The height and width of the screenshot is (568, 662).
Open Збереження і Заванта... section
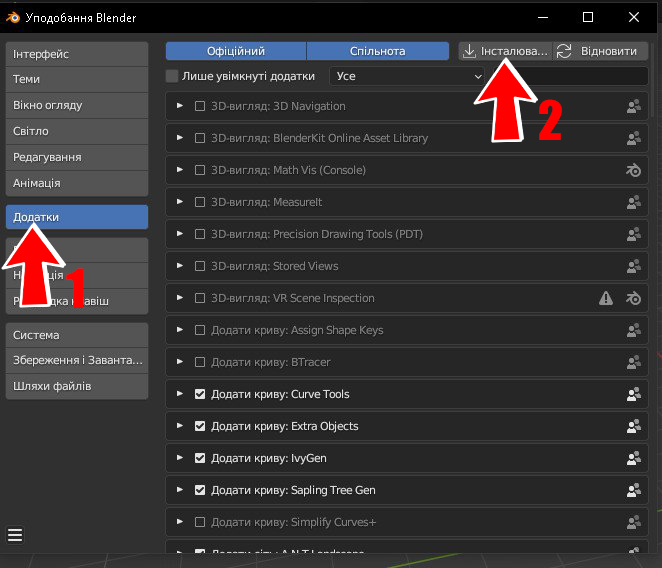pos(77,360)
